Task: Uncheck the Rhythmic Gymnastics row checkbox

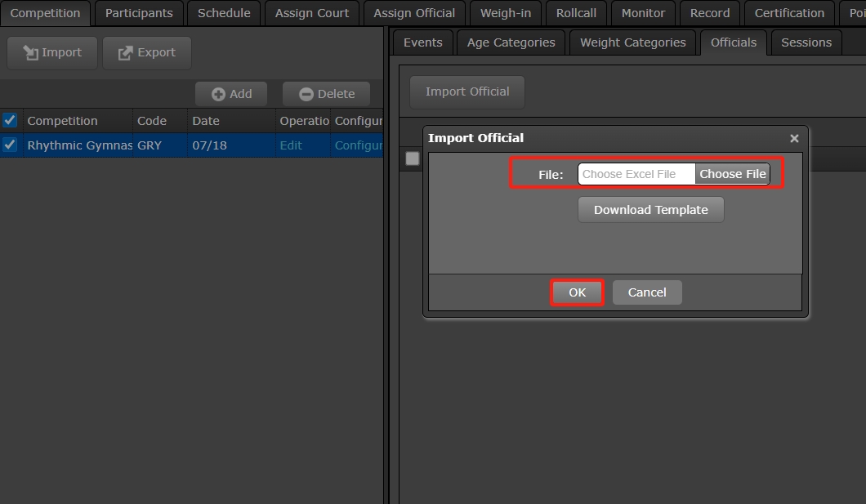Action: pos(10,145)
